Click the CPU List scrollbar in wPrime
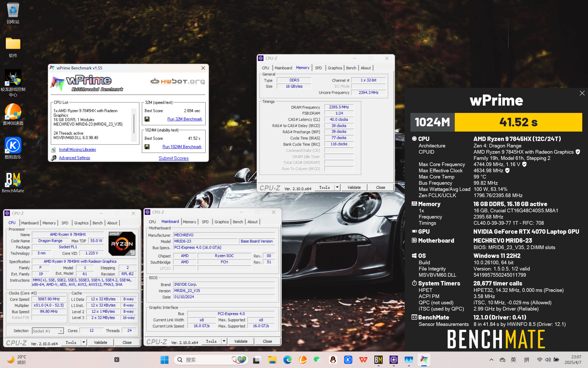 134,125
